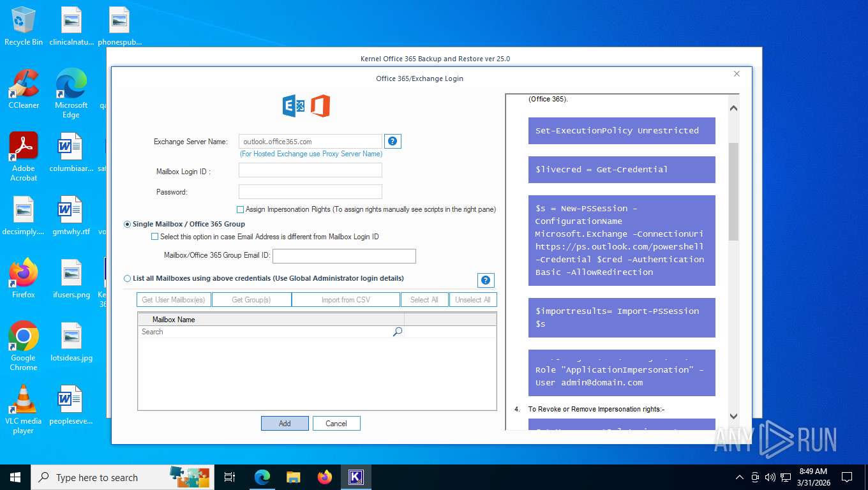Click $importresults= Import-PSSession script block
The width and height of the screenshot is (868, 490).
[622, 318]
